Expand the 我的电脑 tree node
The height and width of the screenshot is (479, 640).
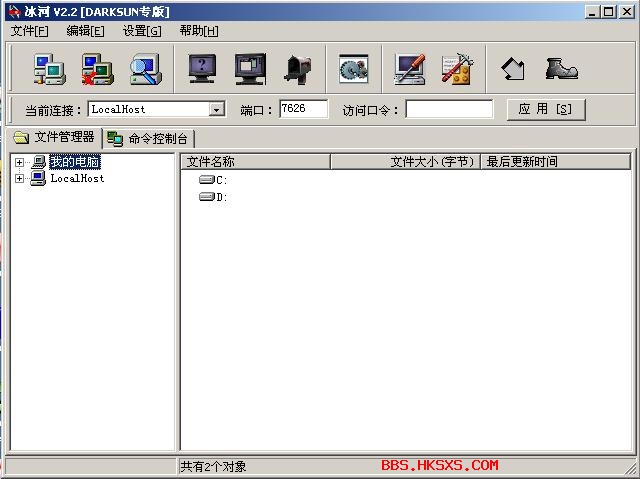tap(19, 162)
